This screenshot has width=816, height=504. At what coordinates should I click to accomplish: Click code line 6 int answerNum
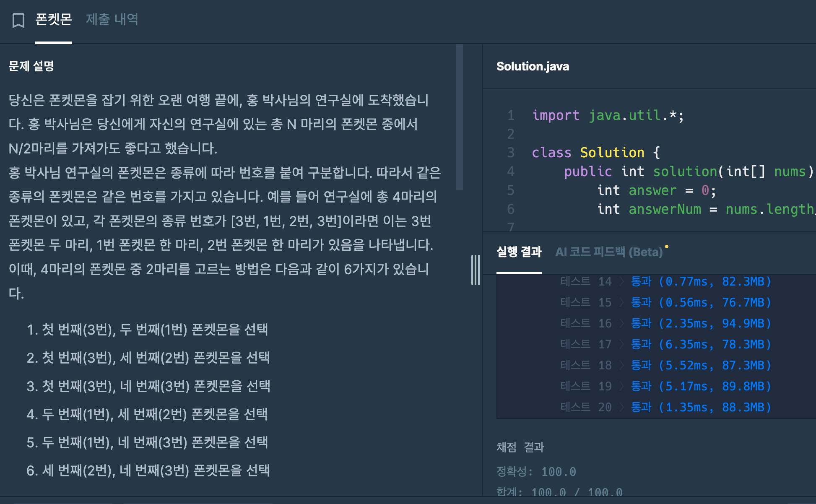[706, 209]
